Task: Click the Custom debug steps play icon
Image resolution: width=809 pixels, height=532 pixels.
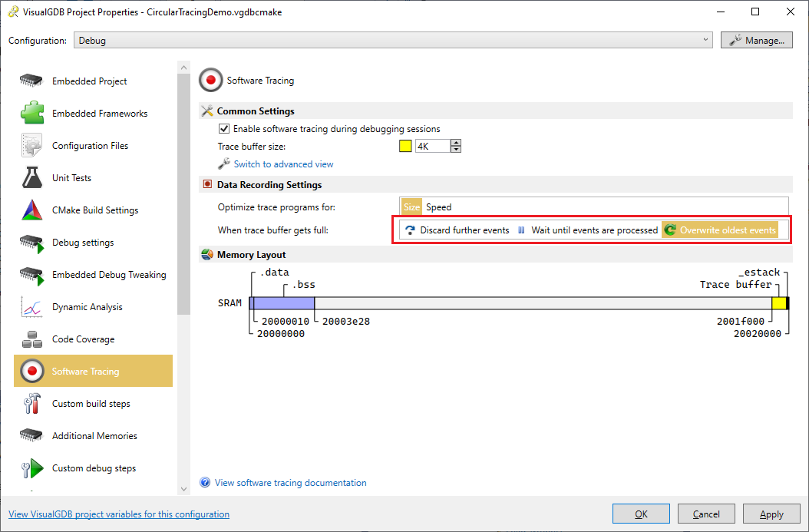Action: point(32,468)
